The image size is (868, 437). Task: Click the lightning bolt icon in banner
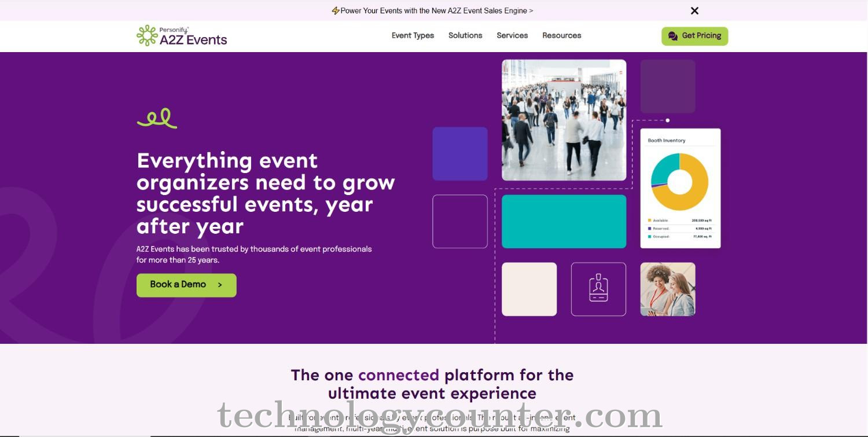click(x=335, y=11)
